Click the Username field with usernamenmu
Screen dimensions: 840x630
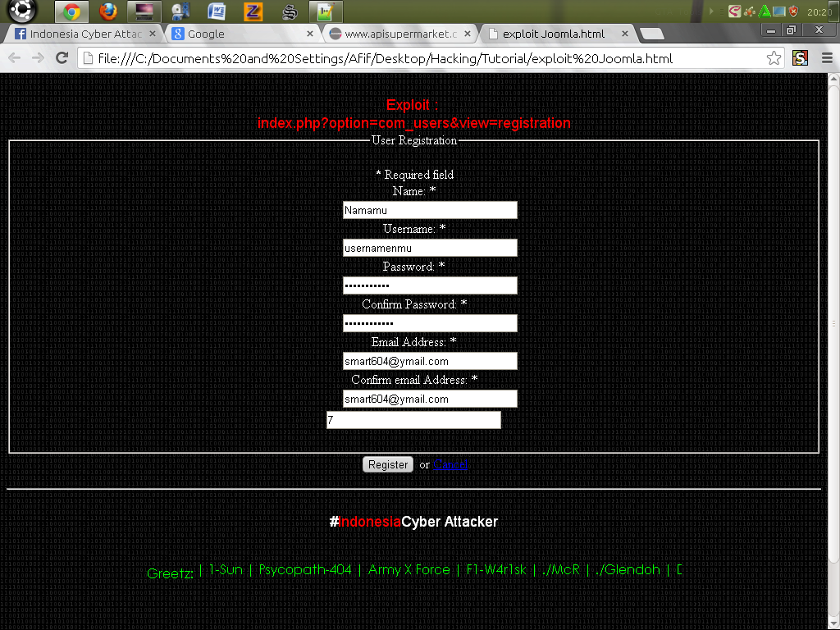point(430,248)
